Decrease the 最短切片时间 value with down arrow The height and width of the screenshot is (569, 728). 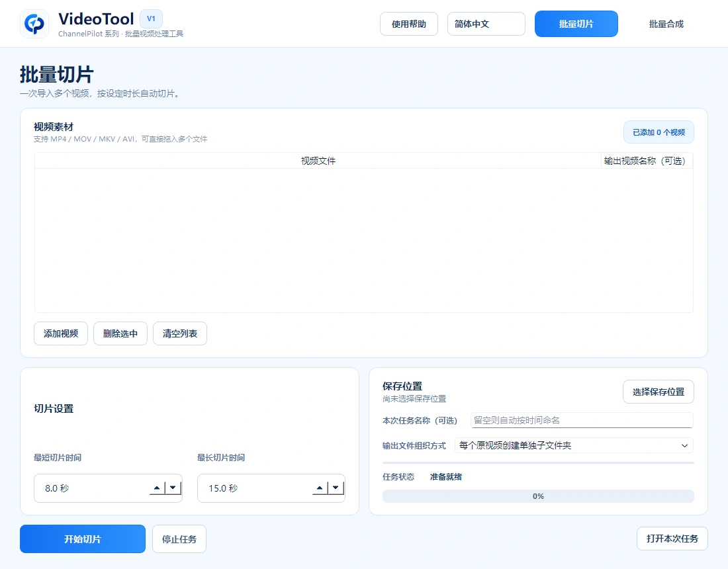173,488
